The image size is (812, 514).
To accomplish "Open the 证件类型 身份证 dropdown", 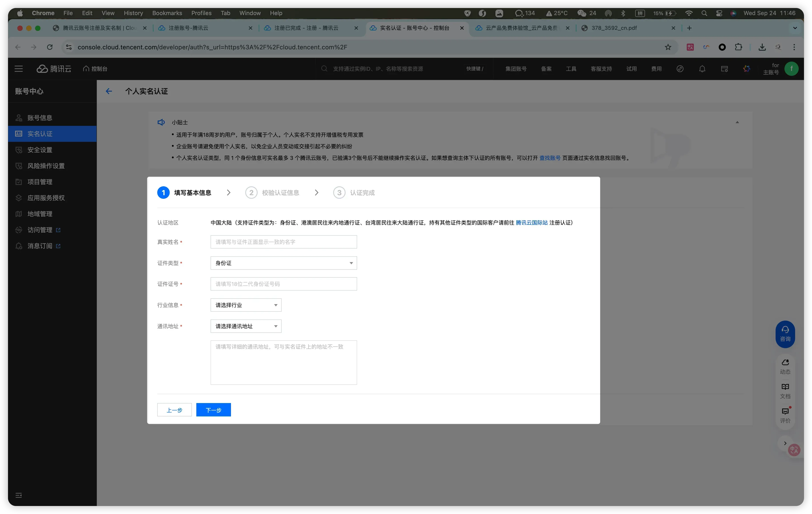I will tap(283, 263).
